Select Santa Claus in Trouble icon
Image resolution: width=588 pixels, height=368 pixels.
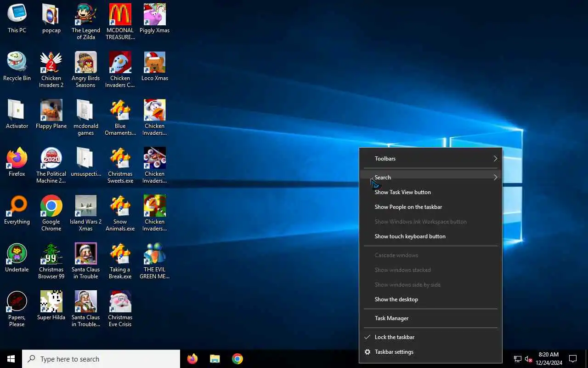pyautogui.click(x=86, y=261)
